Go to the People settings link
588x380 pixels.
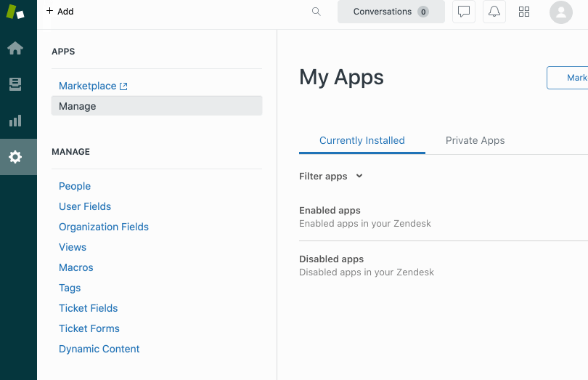pos(75,186)
